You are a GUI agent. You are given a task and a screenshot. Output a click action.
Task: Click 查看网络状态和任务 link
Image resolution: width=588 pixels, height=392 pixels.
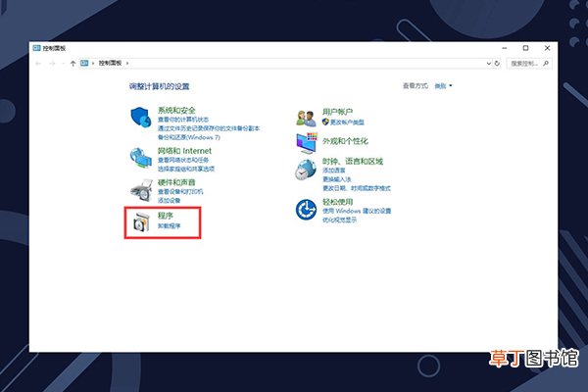(x=183, y=160)
